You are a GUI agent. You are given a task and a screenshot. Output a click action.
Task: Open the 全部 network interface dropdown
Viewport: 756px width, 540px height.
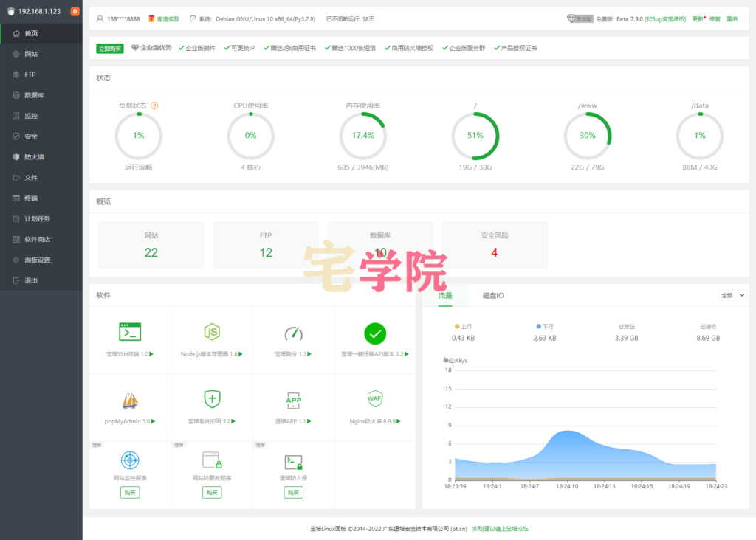tap(732, 295)
